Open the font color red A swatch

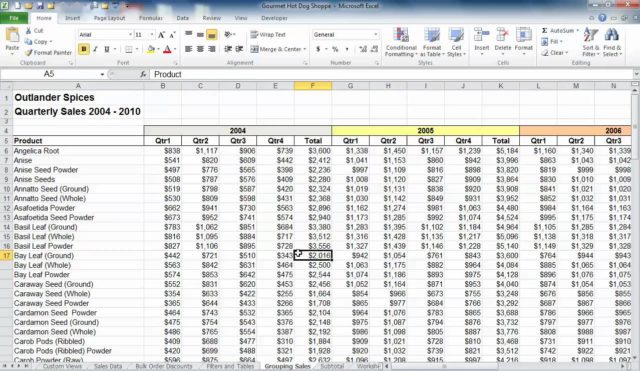click(x=167, y=49)
